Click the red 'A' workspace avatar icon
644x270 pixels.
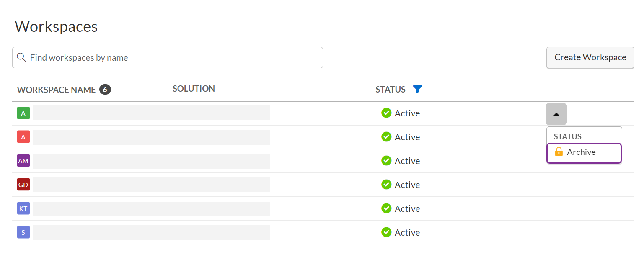coord(23,137)
